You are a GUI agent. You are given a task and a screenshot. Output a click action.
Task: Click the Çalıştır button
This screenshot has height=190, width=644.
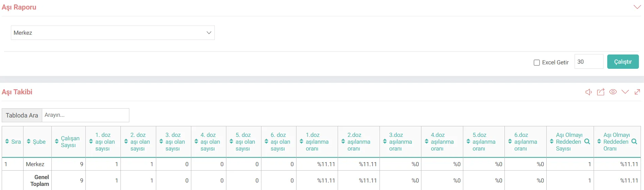[623, 62]
